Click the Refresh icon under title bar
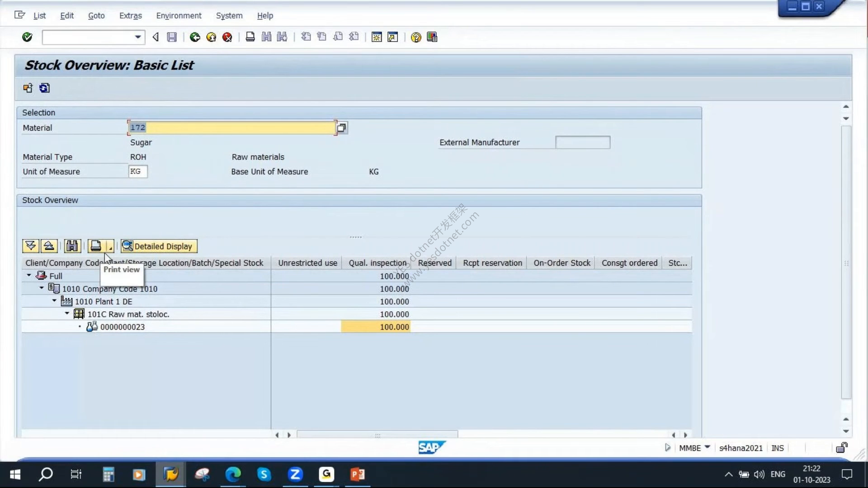Viewport: 868px width, 488px height. coord(44,88)
